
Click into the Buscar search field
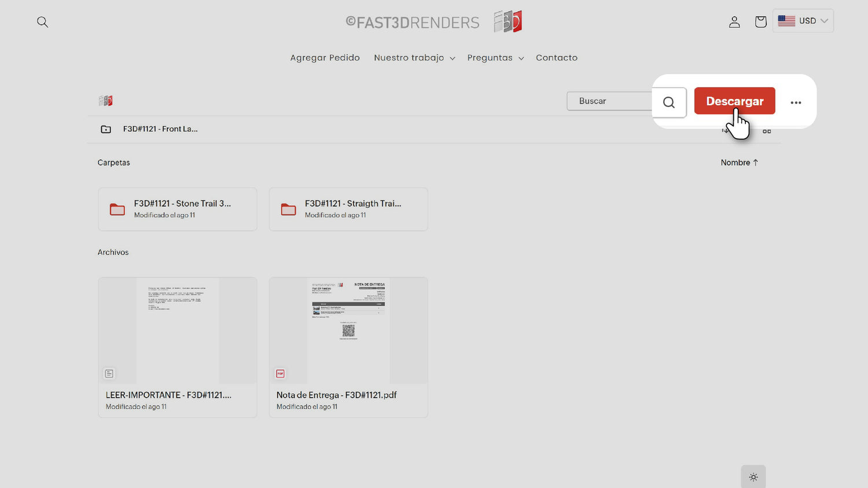click(609, 101)
